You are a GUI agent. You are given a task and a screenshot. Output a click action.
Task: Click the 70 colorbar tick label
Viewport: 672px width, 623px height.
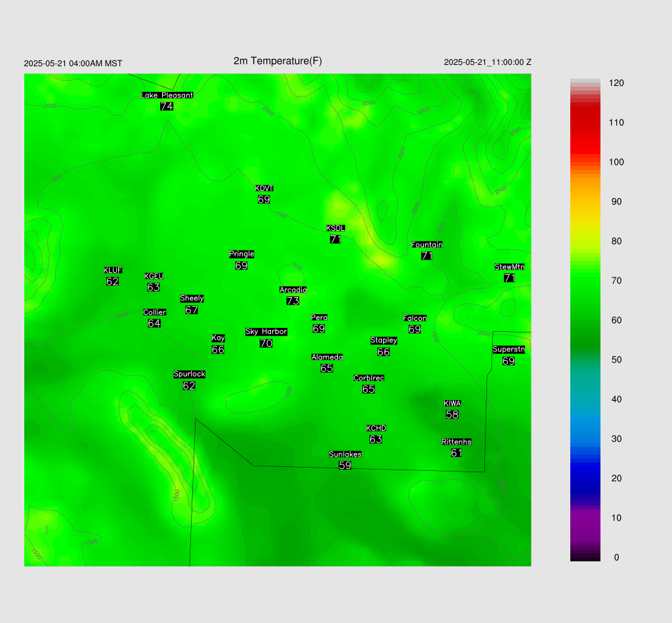point(616,281)
